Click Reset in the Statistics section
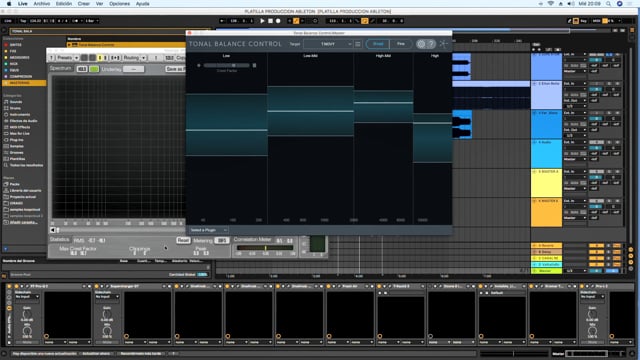The image size is (640, 360). (x=183, y=240)
